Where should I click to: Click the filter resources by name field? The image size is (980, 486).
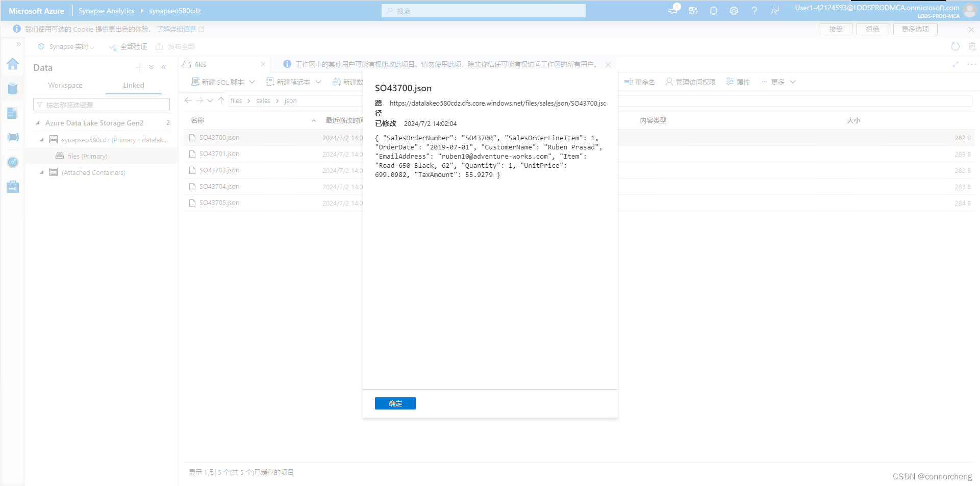pos(102,105)
